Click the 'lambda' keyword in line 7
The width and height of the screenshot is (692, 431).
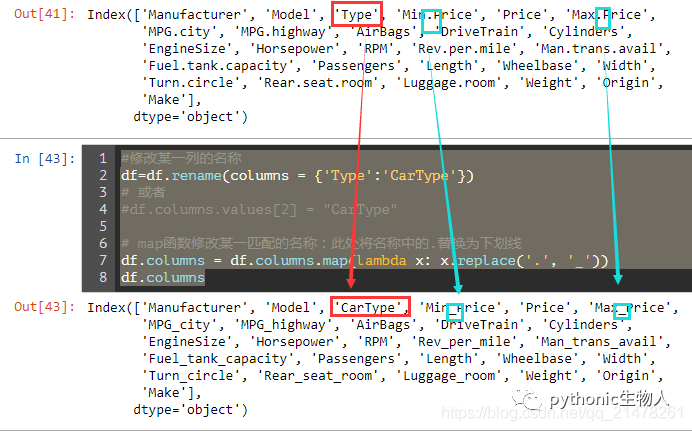(x=381, y=260)
